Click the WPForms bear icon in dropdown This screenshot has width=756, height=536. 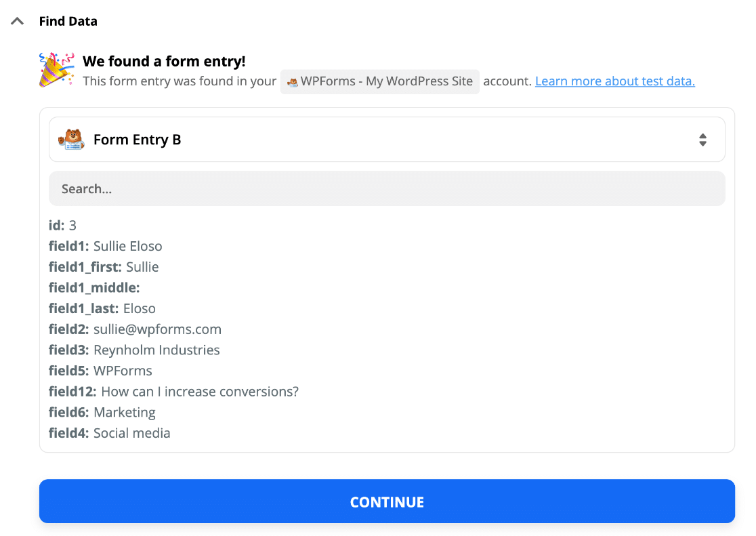point(71,140)
